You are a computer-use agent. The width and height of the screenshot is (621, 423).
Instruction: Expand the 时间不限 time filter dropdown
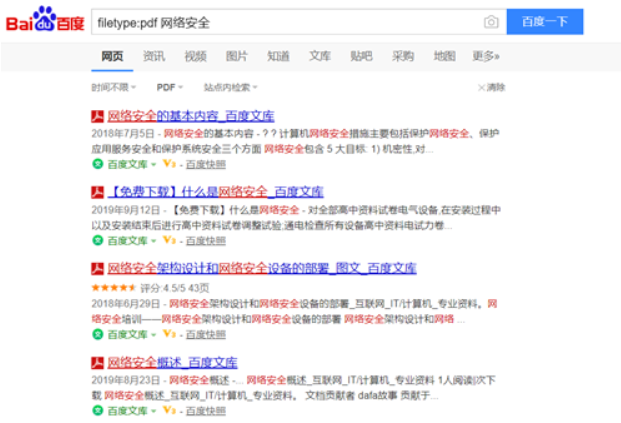114,87
